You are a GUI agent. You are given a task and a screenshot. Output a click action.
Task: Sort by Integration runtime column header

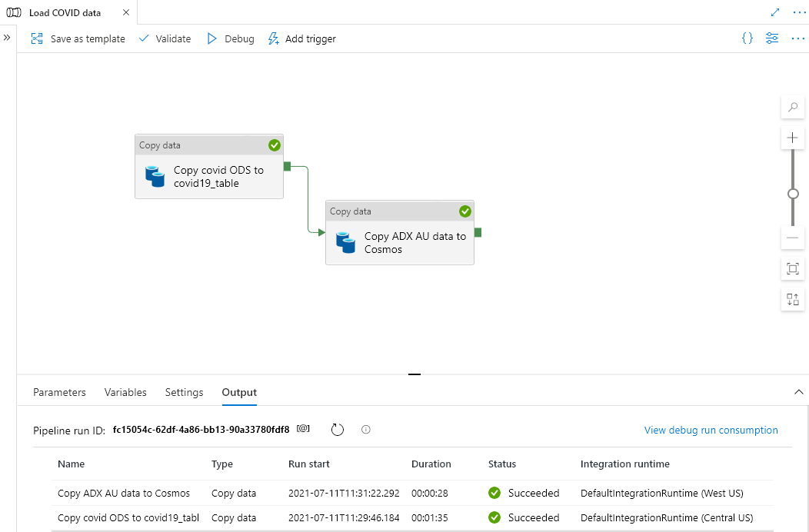coord(624,464)
